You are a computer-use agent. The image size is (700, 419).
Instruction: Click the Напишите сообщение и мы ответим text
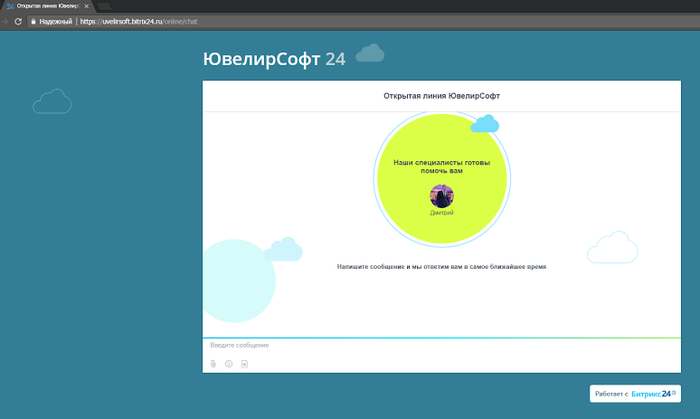coord(442,267)
